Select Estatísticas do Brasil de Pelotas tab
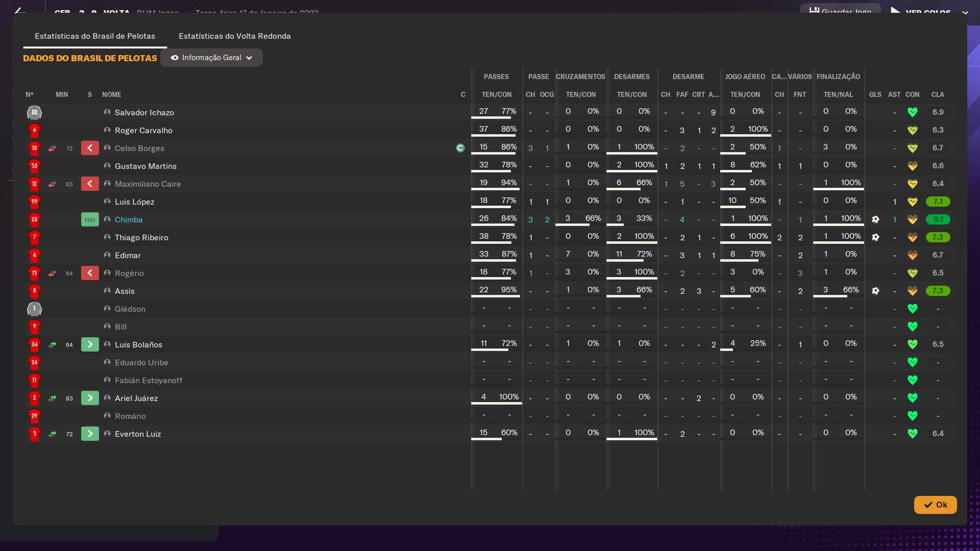980x551 pixels. tap(95, 36)
